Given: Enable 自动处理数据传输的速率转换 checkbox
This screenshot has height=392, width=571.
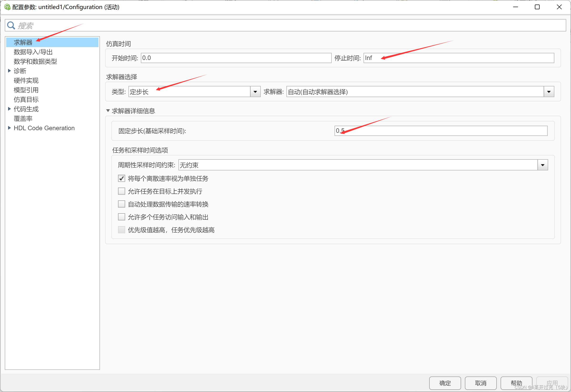Looking at the screenshot, I should [122, 204].
